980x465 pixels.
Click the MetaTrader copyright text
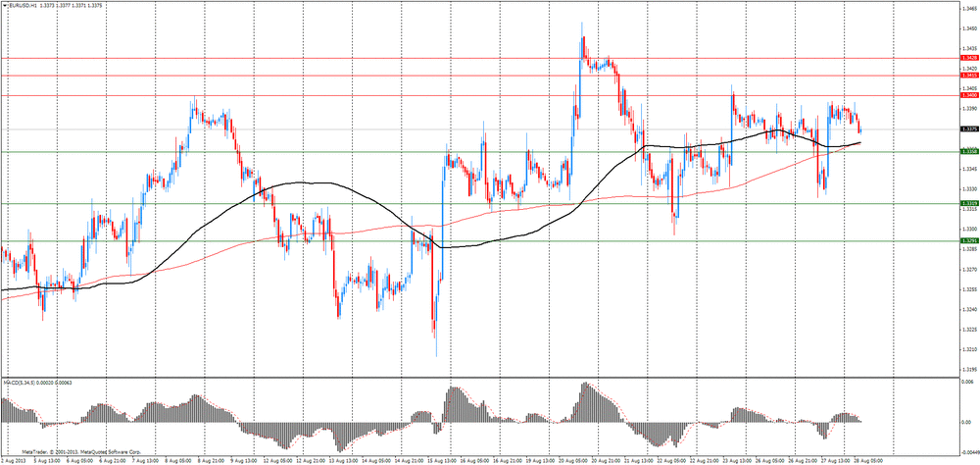81,451
